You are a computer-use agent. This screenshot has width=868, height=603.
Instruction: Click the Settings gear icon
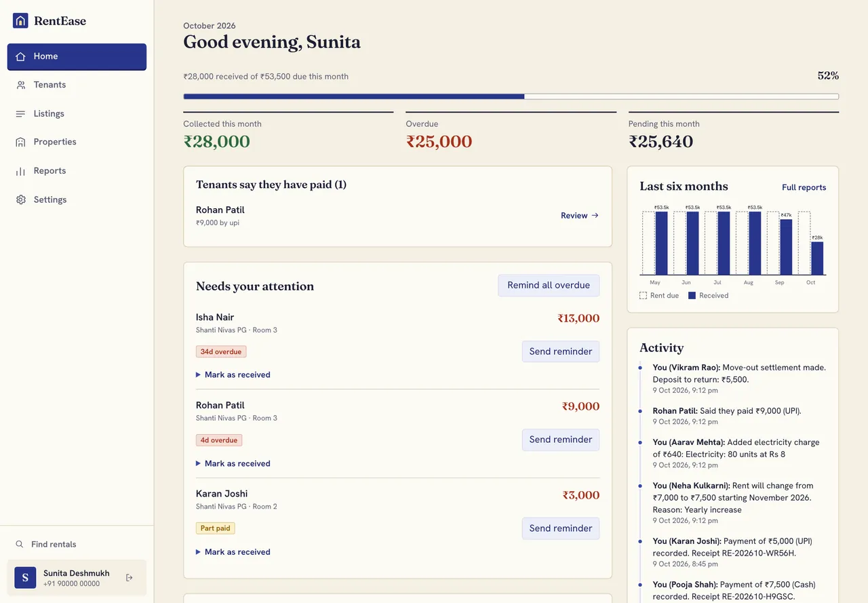click(x=20, y=200)
